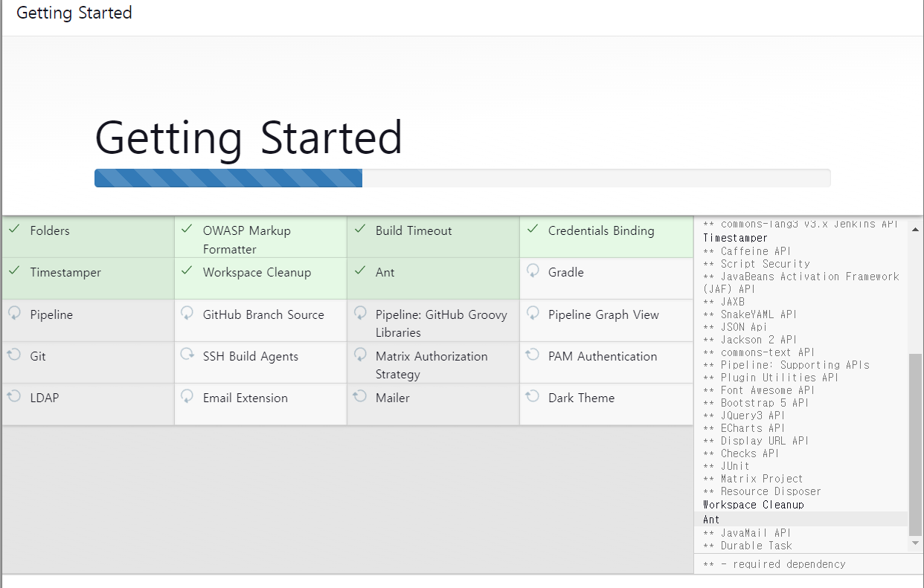Click the Durable Task log line
924x588 pixels.
[748, 546]
